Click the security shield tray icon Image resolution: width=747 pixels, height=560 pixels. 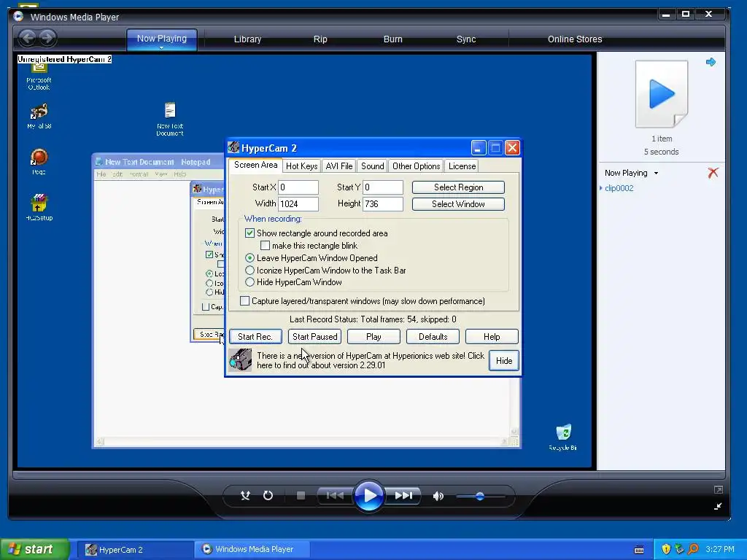coord(666,549)
